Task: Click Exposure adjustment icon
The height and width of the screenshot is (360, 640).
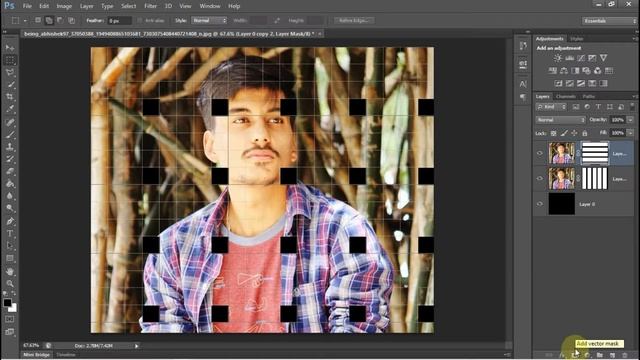Action: [x=592, y=58]
